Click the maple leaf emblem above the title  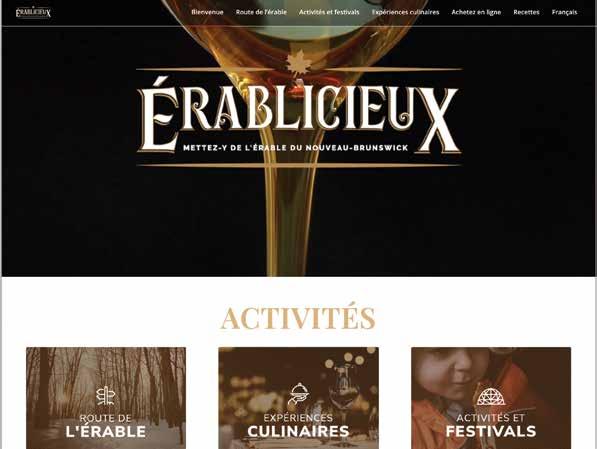tap(298, 62)
